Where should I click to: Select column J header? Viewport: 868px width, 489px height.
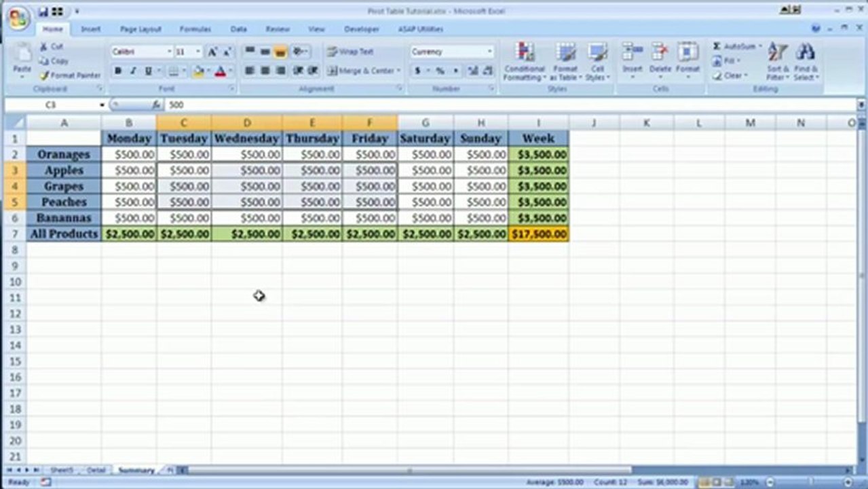pyautogui.click(x=594, y=123)
